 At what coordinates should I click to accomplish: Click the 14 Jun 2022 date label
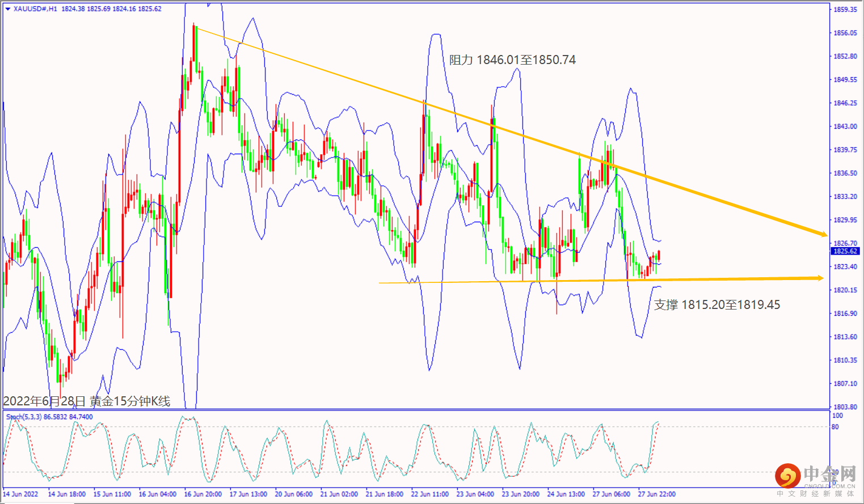[21, 494]
